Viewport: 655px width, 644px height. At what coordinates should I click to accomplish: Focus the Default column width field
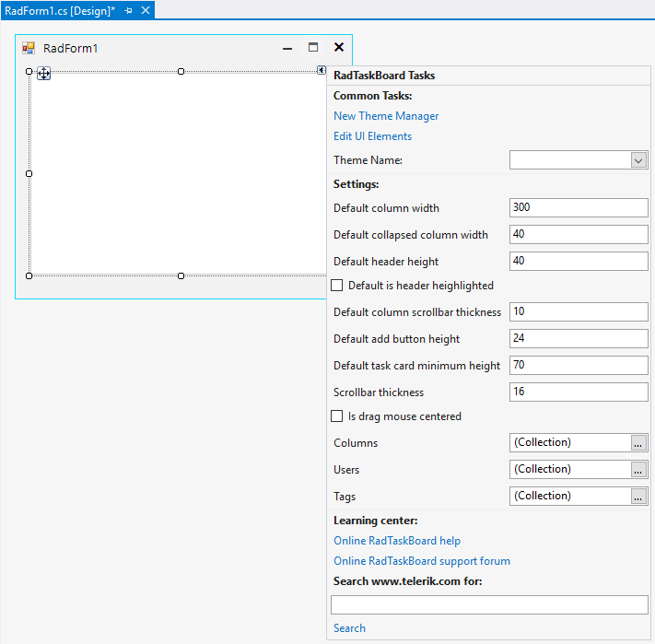pyautogui.click(x=579, y=207)
